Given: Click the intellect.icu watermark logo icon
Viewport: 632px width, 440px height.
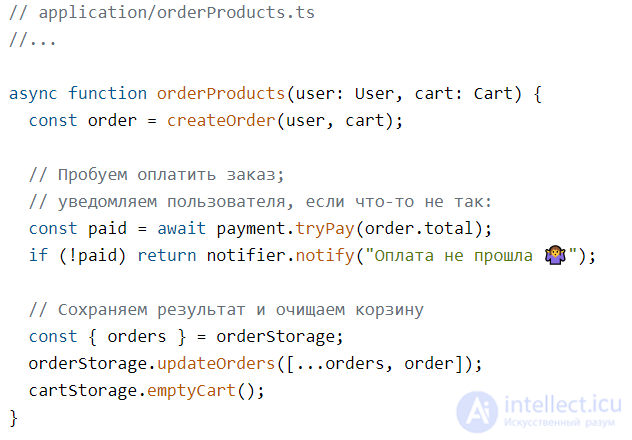Looking at the screenshot, I should pyautogui.click(x=477, y=413).
